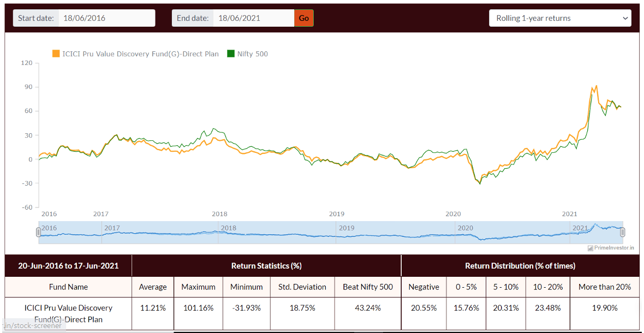Click the ICICI Pru Value Discovery Fund legend label
Image resolution: width=644 pixels, height=333 pixels.
click(x=140, y=54)
